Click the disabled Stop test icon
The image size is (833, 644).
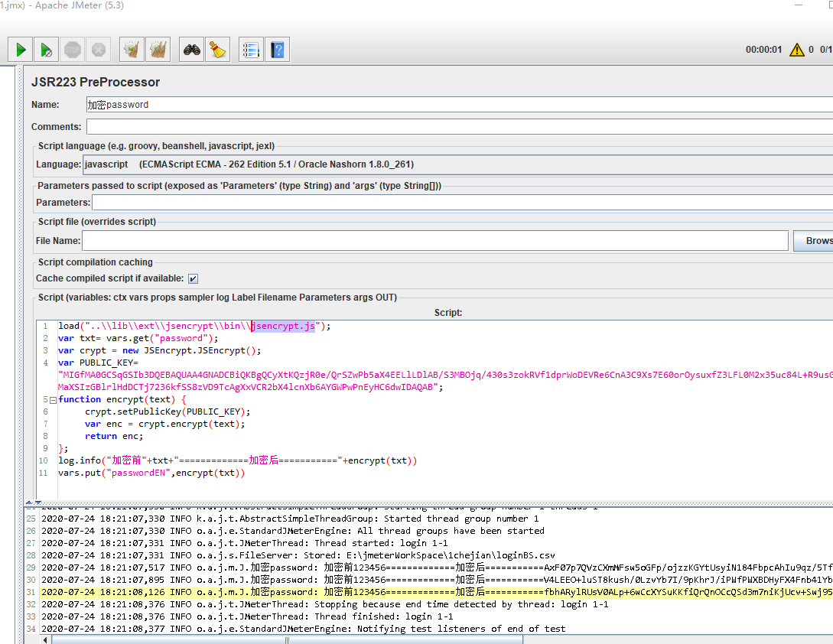tap(73, 50)
